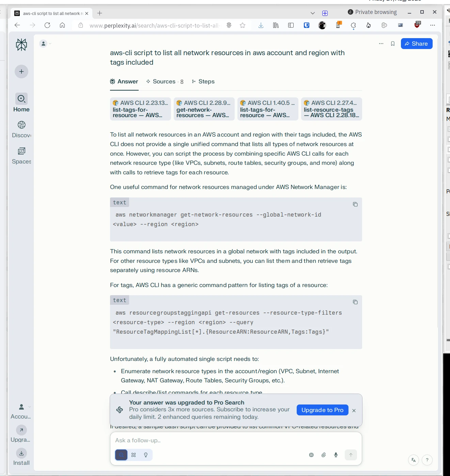Open the model selector chip icon
450x476 pixels.
311,455
